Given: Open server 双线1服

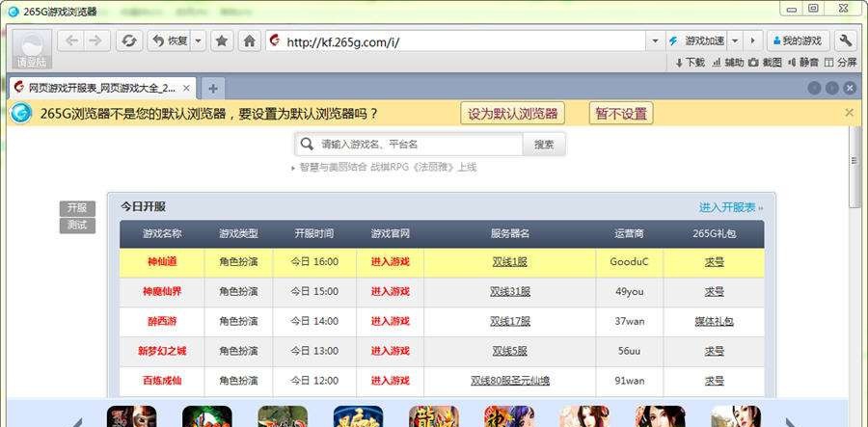Looking at the screenshot, I should tap(510, 261).
